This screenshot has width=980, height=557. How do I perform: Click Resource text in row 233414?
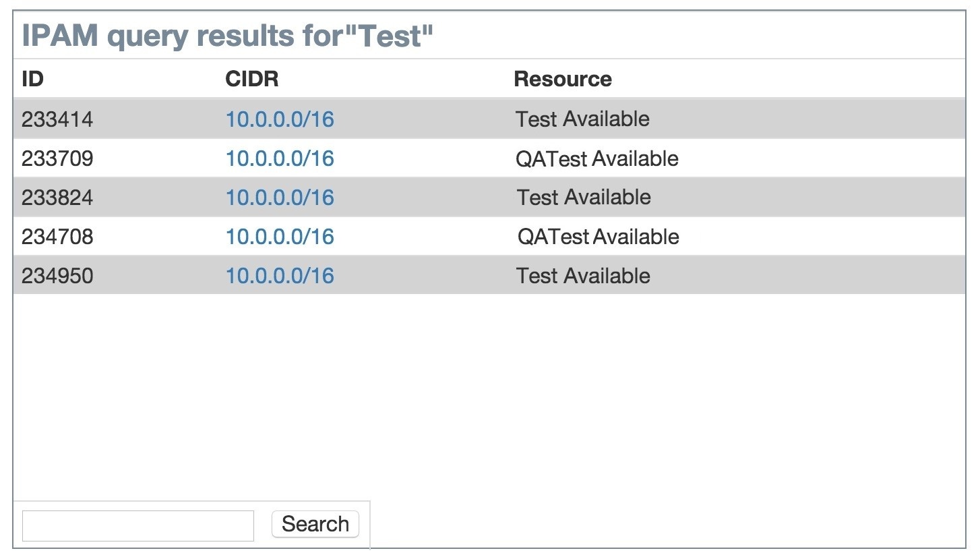pyautogui.click(x=582, y=119)
